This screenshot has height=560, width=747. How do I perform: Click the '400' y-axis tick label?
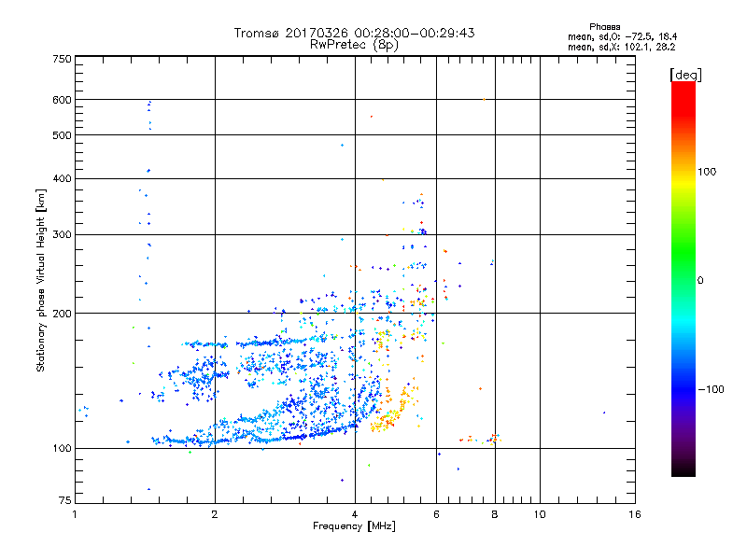(x=62, y=178)
